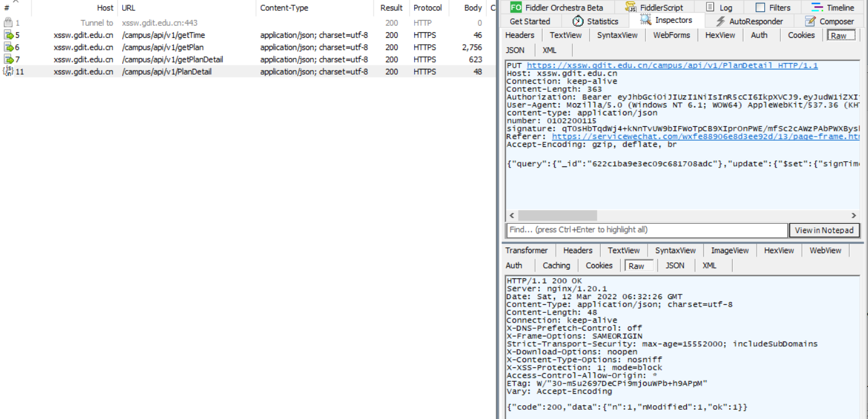Click the request pane horizontal scrollbar thumb
The height and width of the screenshot is (419, 868).
[x=557, y=215]
